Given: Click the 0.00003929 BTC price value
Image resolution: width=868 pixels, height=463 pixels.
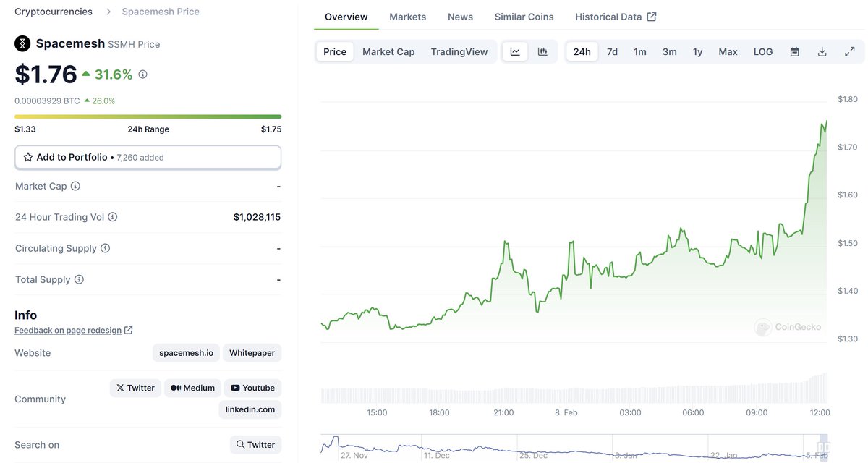Looking at the screenshot, I should point(47,101).
